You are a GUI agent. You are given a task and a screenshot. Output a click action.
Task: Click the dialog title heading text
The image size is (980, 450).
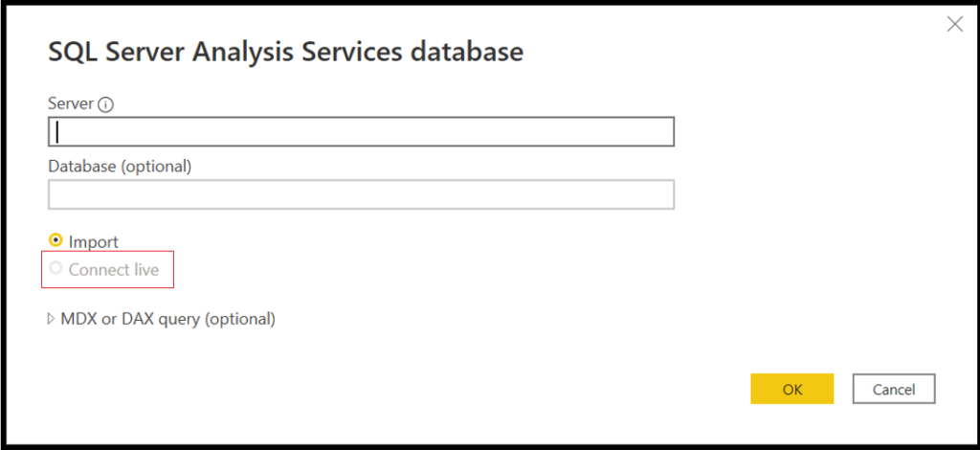point(285,52)
